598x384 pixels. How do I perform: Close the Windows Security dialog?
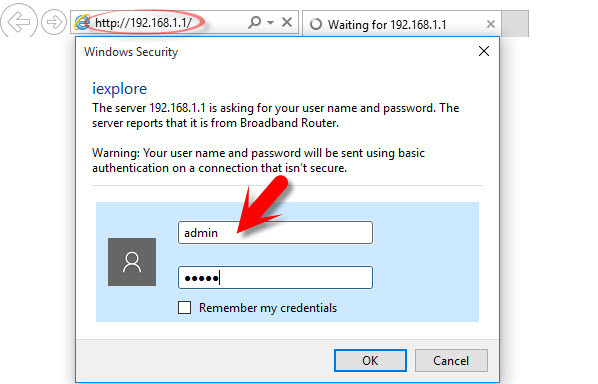tap(484, 51)
